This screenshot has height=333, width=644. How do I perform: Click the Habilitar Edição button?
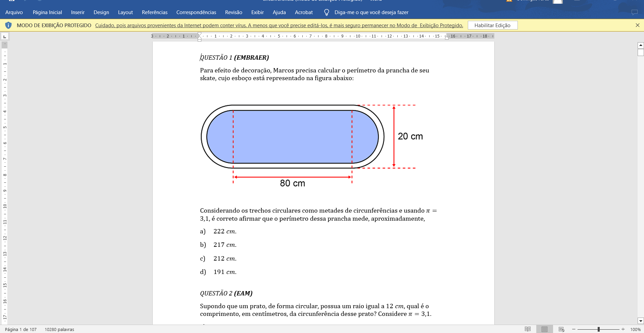point(493,25)
